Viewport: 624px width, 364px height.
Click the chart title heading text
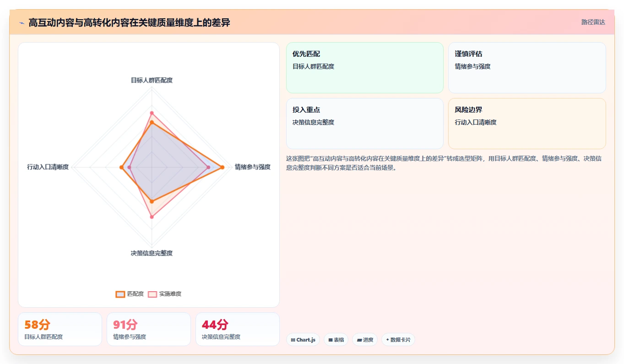129,22
